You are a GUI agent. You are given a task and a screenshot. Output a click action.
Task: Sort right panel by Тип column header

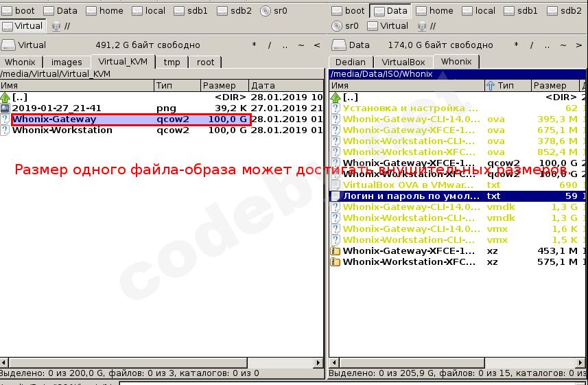pos(508,86)
